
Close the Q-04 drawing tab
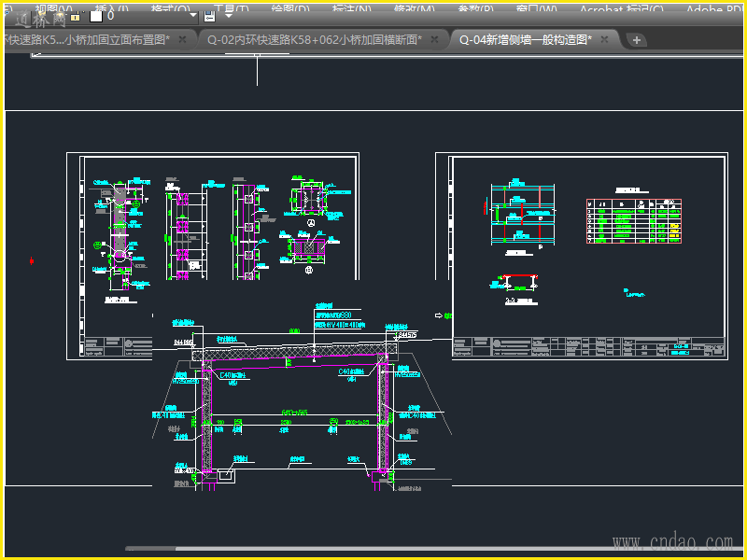(x=605, y=39)
